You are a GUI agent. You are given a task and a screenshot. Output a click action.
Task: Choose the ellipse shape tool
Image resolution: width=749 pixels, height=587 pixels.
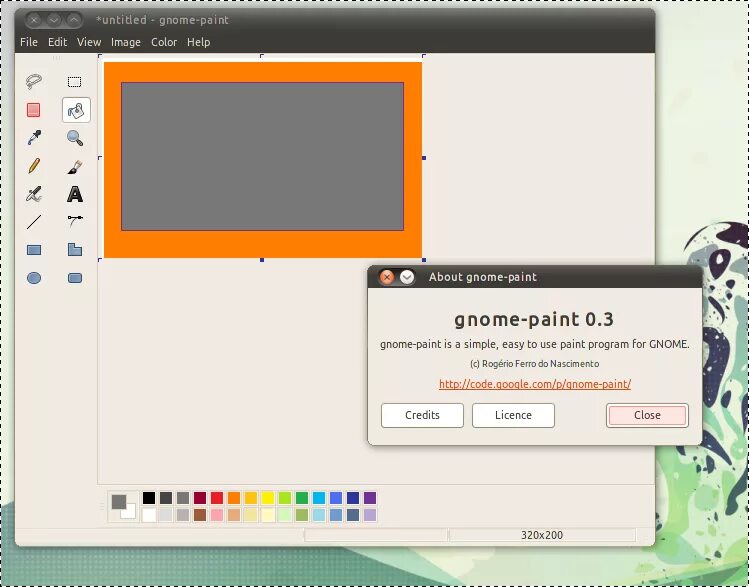point(34,278)
